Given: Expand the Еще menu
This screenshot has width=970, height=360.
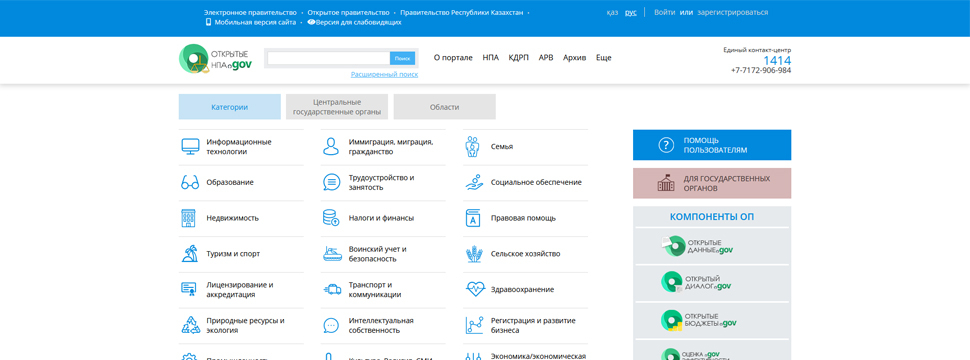Looking at the screenshot, I should 603,58.
